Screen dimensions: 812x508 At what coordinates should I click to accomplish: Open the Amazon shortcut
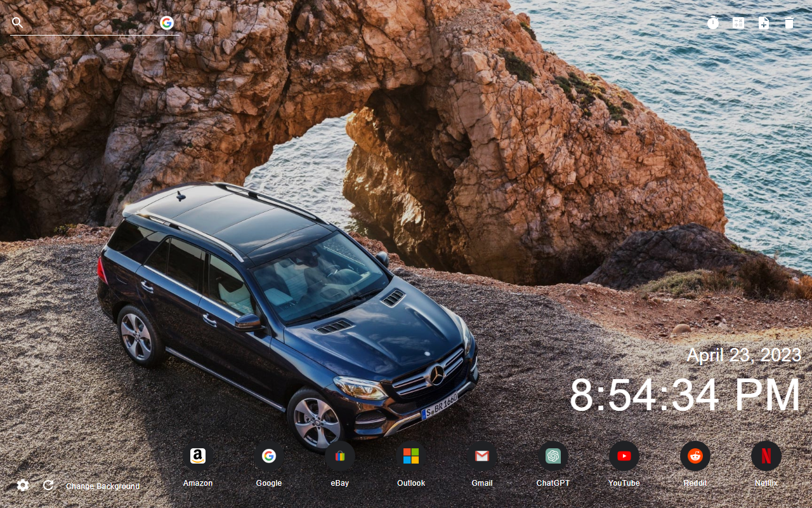pos(198,455)
